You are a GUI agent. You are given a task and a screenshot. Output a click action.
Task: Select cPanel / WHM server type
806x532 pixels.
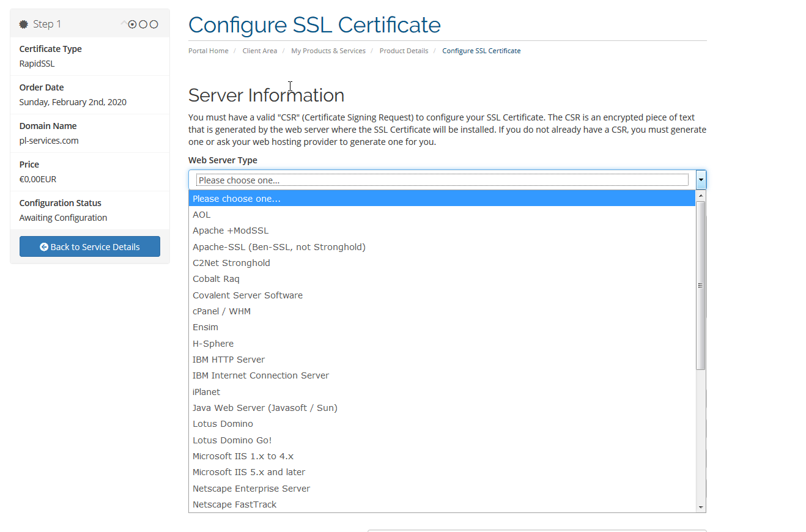point(442,311)
